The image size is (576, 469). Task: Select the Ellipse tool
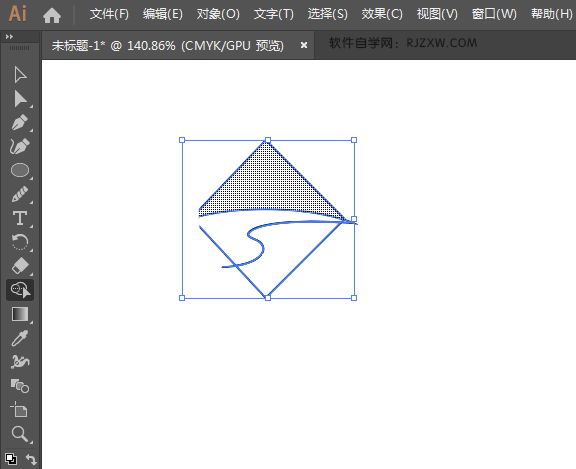[20, 170]
